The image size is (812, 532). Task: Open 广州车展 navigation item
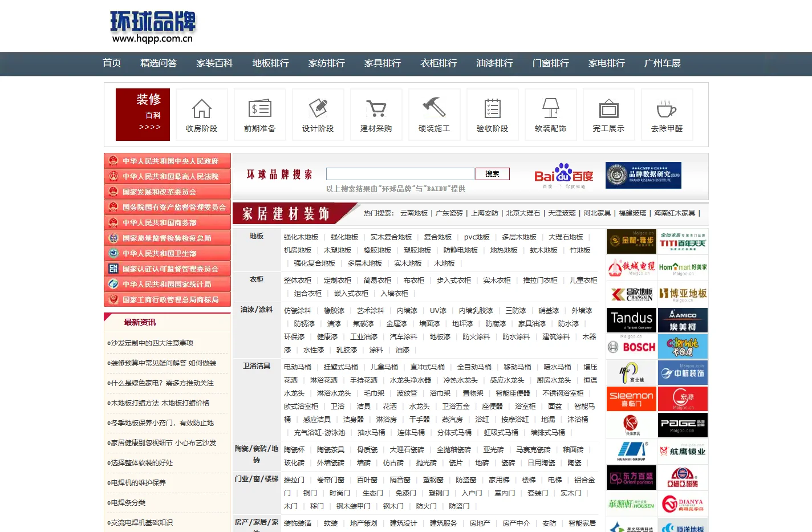tap(663, 63)
